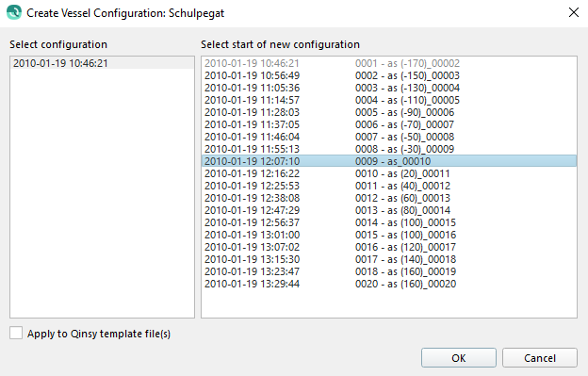
Task: Select configuration 2010-01-19 10:46:21 in left list
Action: [102, 63]
